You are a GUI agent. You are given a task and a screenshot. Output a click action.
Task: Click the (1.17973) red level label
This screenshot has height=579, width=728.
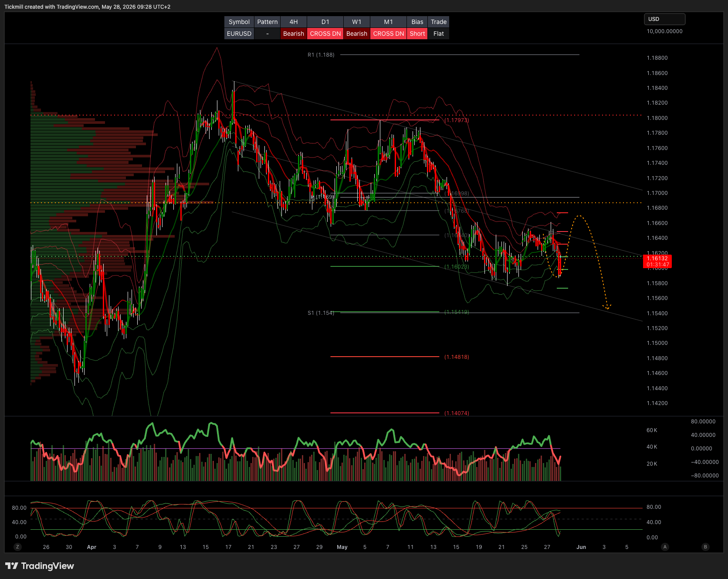click(x=457, y=120)
